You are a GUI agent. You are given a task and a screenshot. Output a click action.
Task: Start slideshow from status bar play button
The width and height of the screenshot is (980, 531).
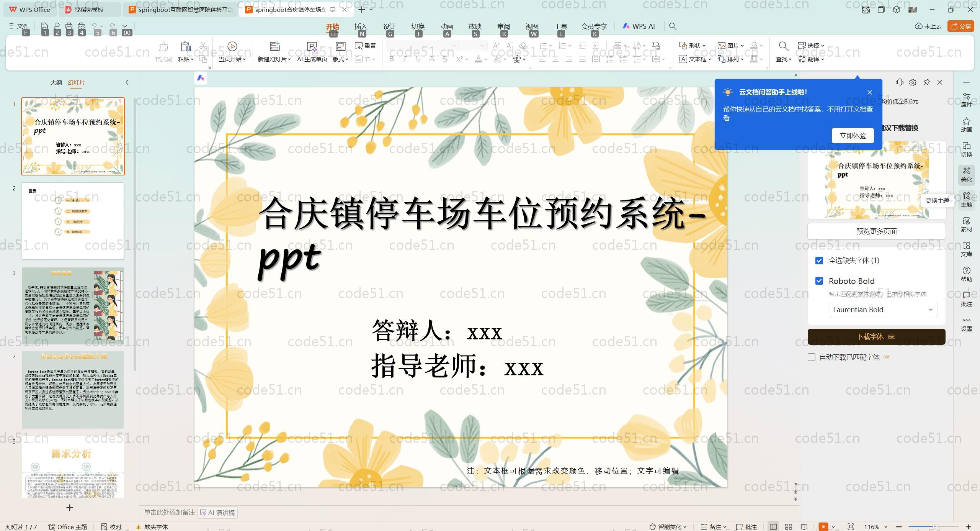coord(823,527)
